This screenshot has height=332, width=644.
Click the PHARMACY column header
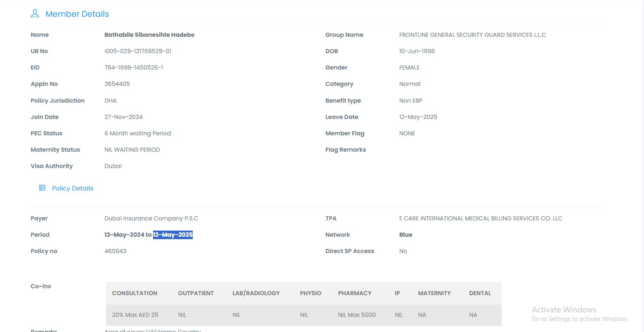pyautogui.click(x=355, y=293)
